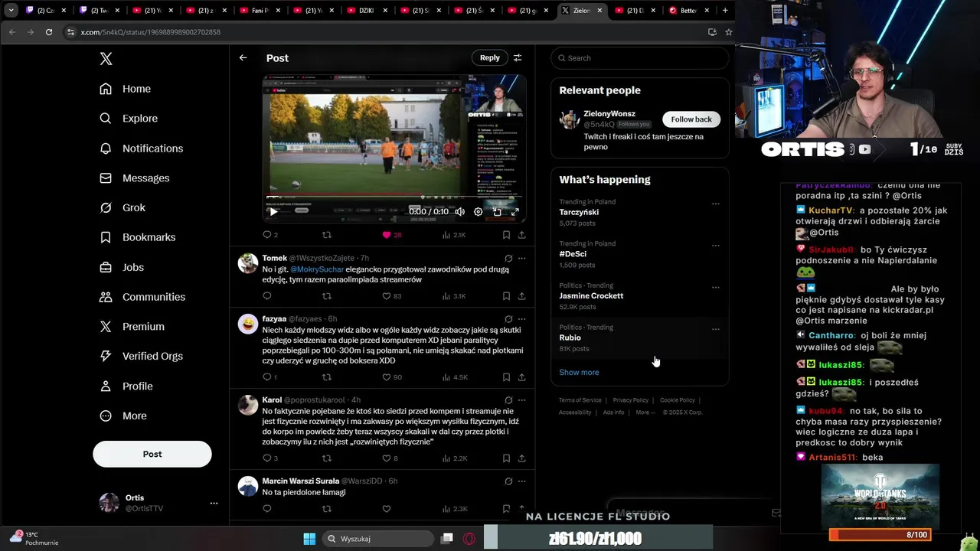
Task: Unlike the main post with 28 likes
Action: (391, 235)
